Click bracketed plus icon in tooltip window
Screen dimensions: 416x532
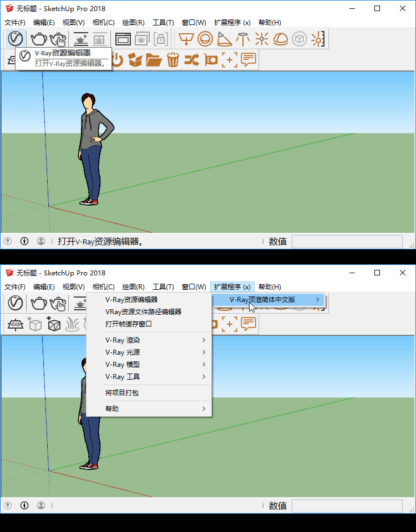[x=230, y=60]
